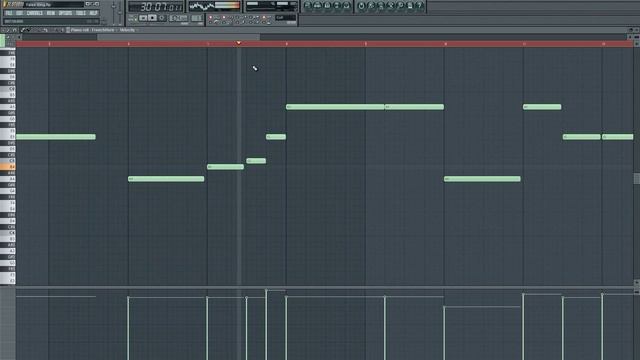
Task: Select the pencil draw tool in piano roll
Action: 23,30
